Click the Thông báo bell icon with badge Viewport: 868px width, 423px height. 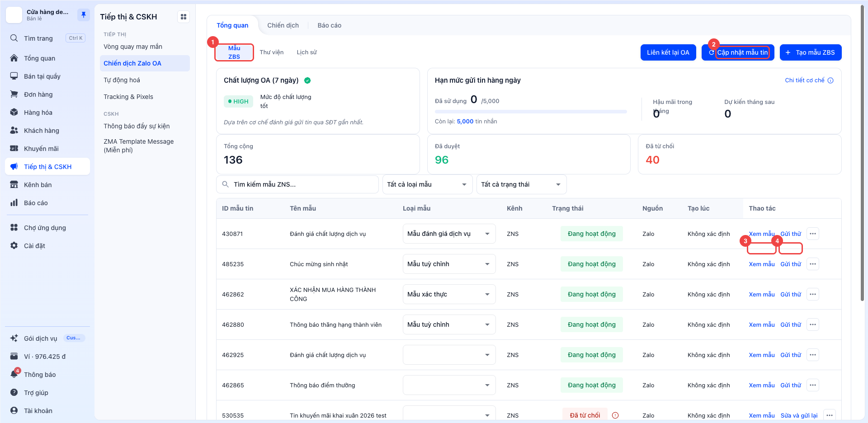pyautogui.click(x=14, y=374)
